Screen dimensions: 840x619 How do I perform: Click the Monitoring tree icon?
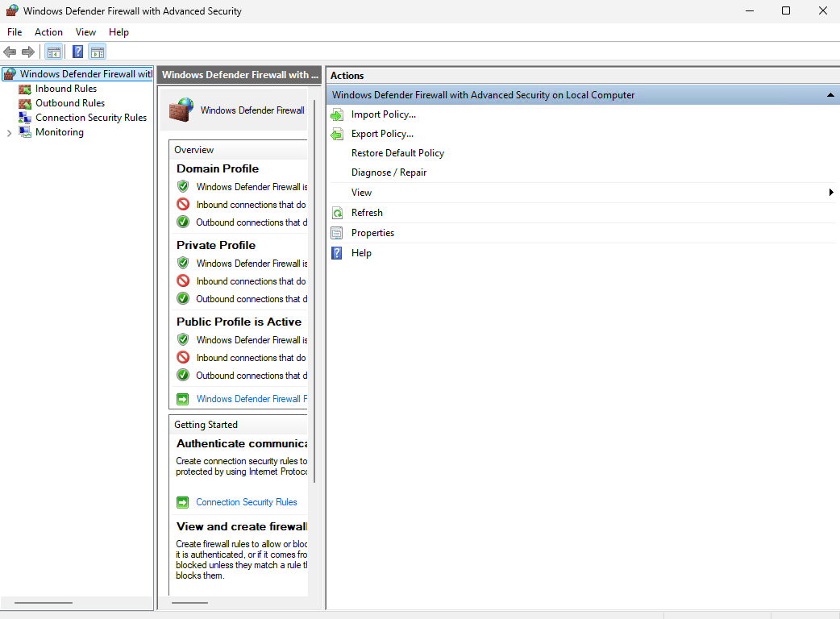click(x=25, y=132)
